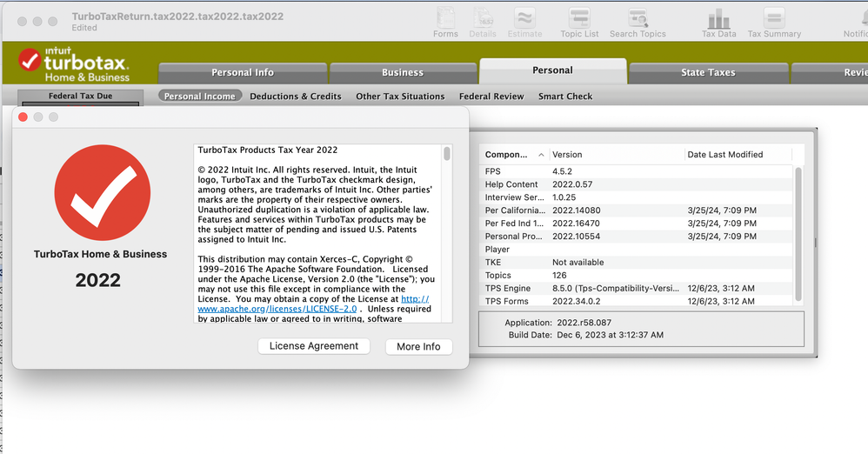Select the Help Content row
The width and height of the screenshot is (868, 454).
[637, 184]
